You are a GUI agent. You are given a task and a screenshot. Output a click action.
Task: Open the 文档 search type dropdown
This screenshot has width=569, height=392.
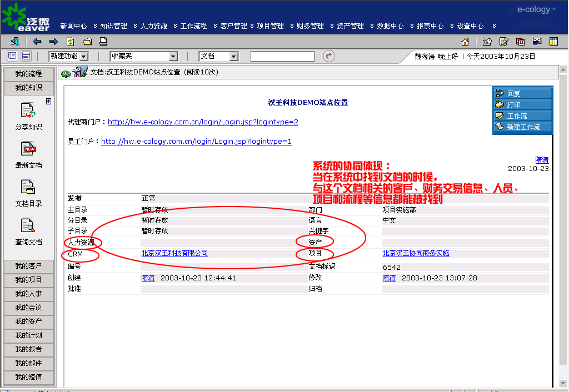[234, 57]
